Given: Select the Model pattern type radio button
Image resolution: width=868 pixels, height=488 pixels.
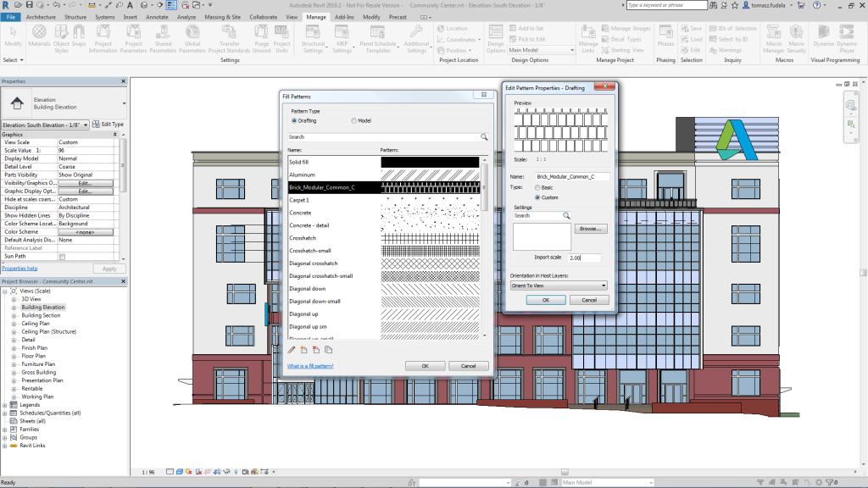Looking at the screenshot, I should tap(354, 121).
